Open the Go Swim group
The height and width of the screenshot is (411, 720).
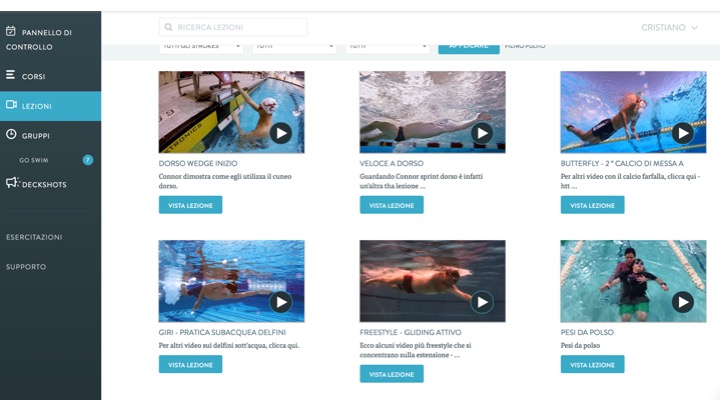34,160
